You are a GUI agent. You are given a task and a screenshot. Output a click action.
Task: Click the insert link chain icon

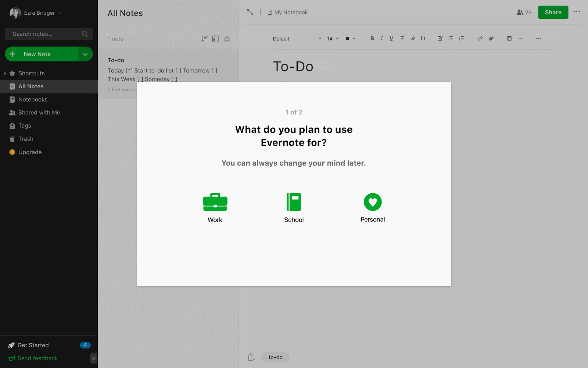480,38
